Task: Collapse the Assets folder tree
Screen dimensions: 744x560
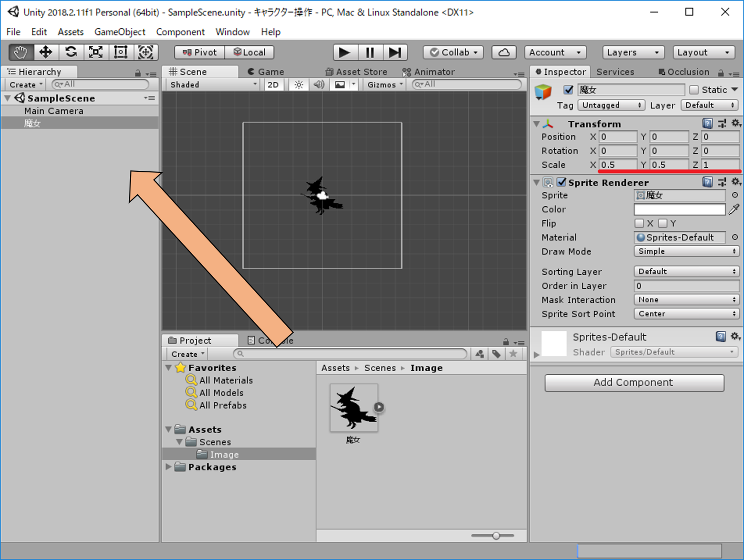Action: coord(169,430)
